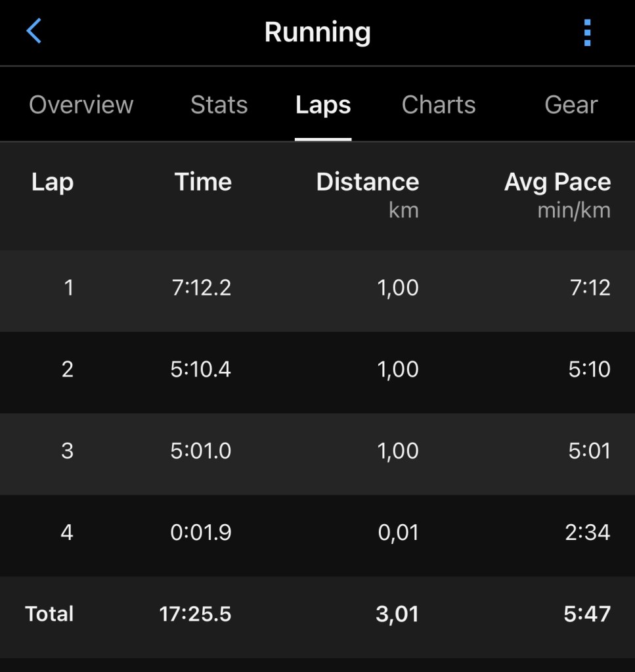Tap the blue back arrow
The width and height of the screenshot is (635, 672).
tap(34, 32)
